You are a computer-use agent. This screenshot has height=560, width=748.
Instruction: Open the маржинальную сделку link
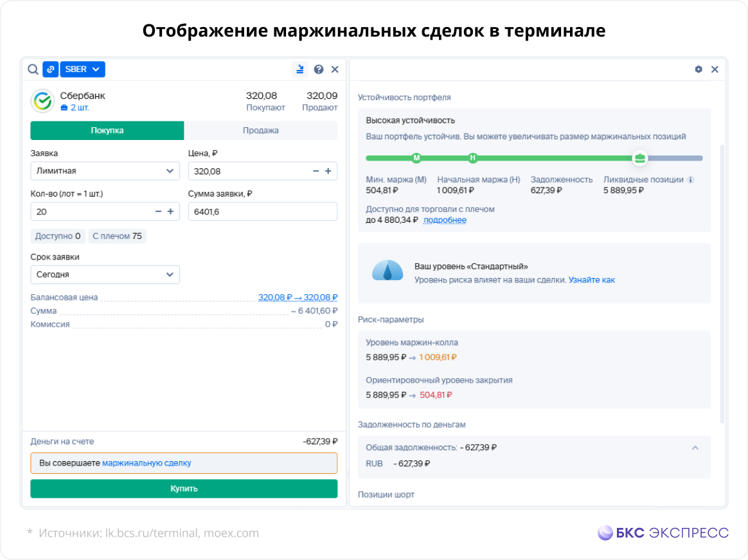click(147, 463)
